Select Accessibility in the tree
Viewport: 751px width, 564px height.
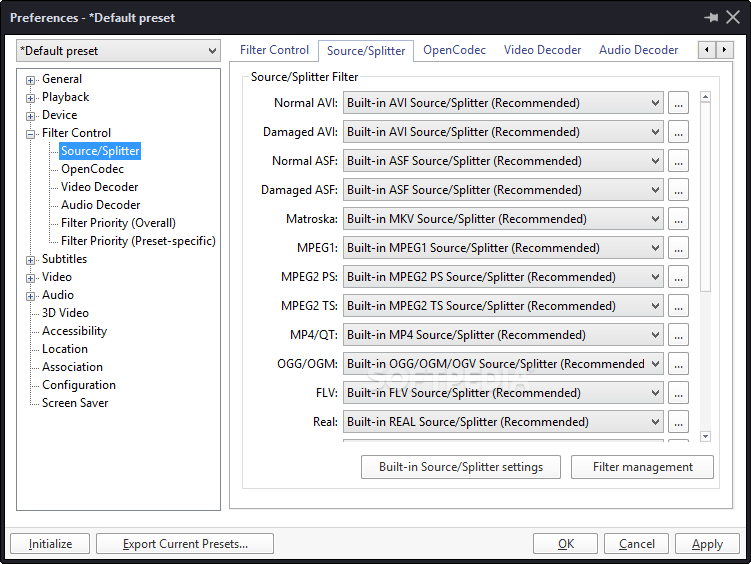point(74,331)
